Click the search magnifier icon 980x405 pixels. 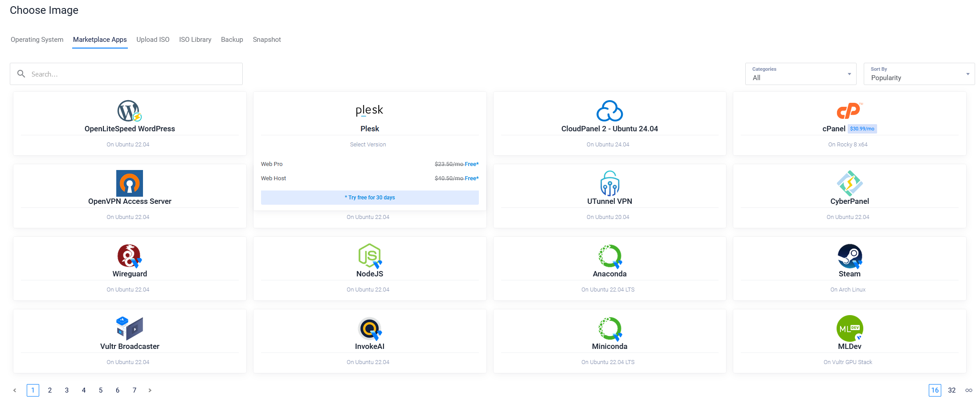tap(21, 73)
